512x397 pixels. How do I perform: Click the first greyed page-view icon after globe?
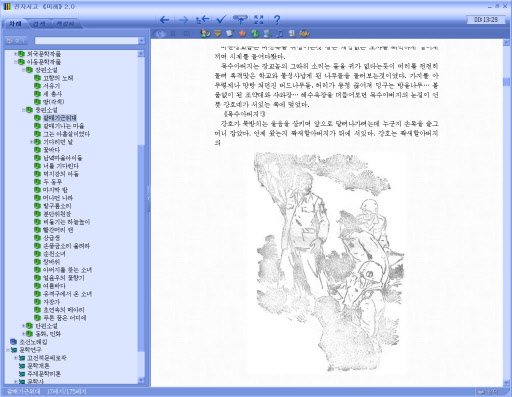pyautogui.click(x=173, y=34)
